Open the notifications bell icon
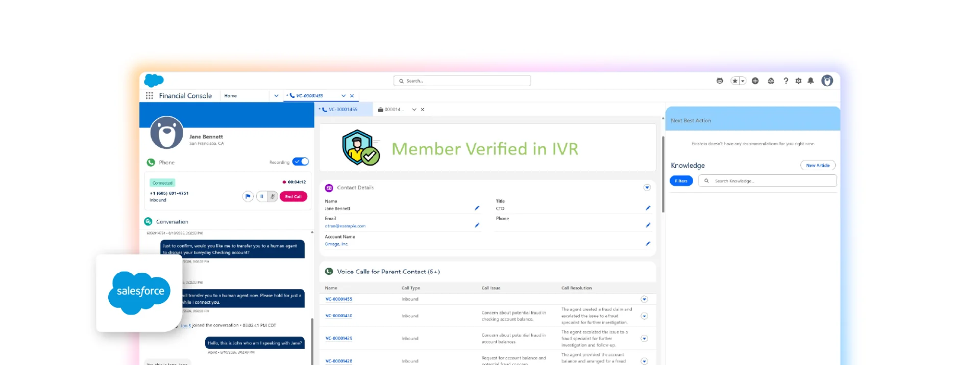 pyautogui.click(x=811, y=81)
